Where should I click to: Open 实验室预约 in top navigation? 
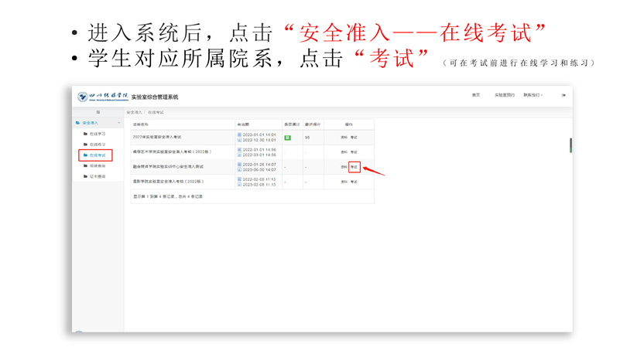click(x=504, y=95)
